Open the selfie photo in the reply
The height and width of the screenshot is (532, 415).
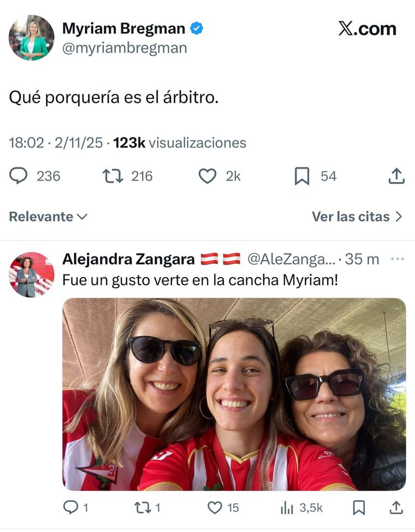(234, 394)
